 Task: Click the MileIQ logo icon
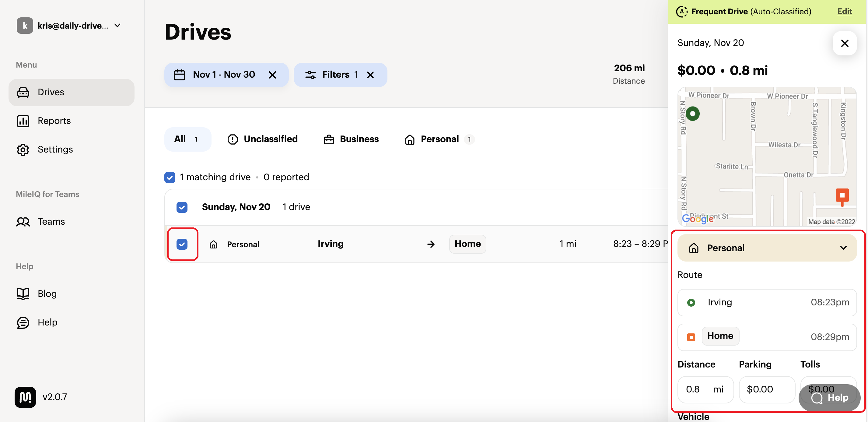25,397
